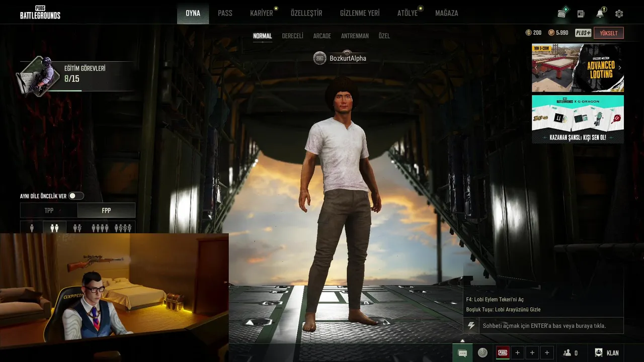This screenshot has width=644, height=362.
Task: Toggle Aynı Dile Öncelik Ver switch
Action: pyautogui.click(x=76, y=196)
